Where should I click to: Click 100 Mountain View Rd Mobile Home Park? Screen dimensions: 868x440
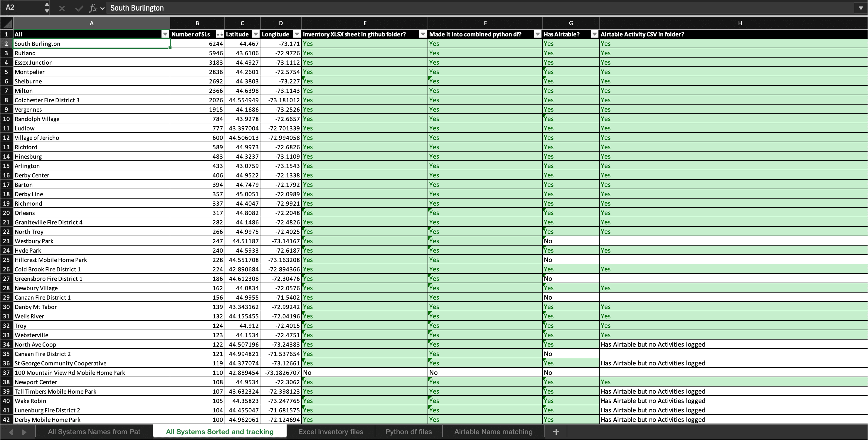92,372
